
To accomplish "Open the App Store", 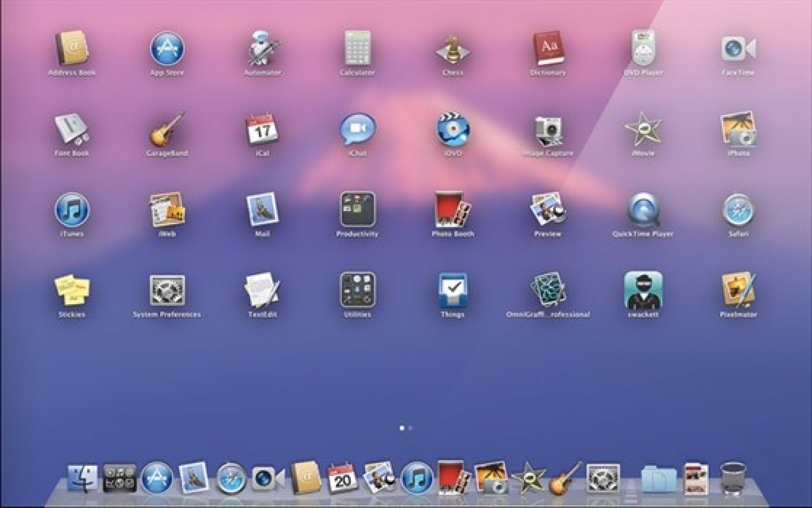I will pyautogui.click(x=168, y=49).
